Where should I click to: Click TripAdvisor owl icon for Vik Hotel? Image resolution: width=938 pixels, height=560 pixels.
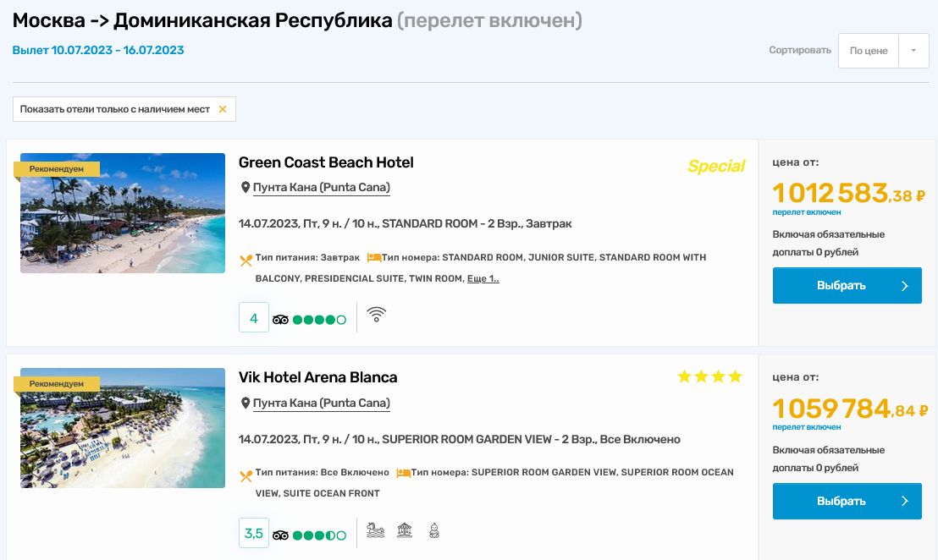tap(280, 535)
